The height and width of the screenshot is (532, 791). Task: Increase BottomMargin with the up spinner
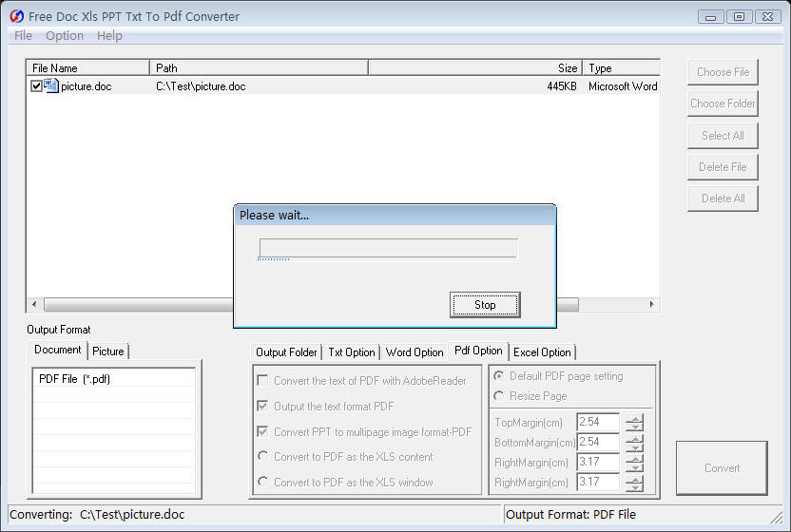tap(635, 438)
